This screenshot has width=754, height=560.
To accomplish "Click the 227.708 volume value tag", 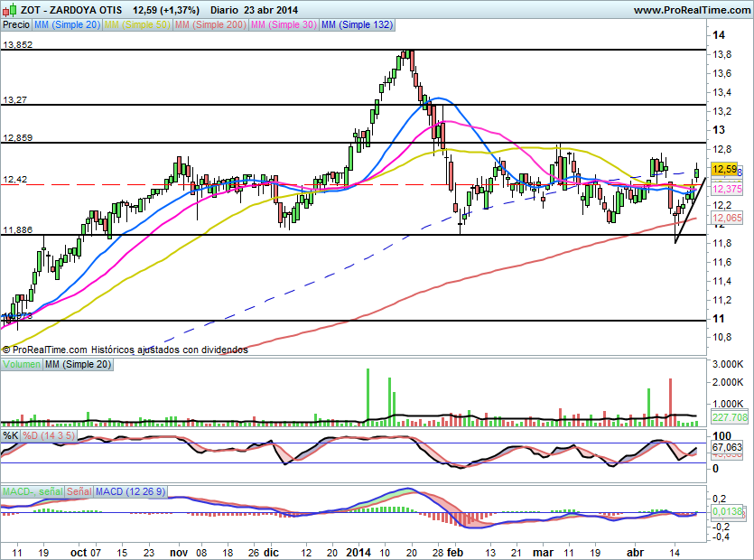I will (730, 417).
